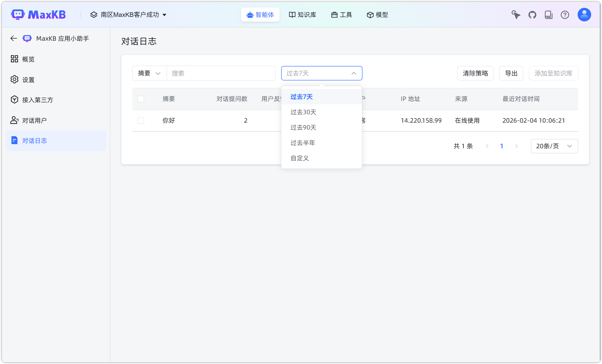The height and width of the screenshot is (364, 602).
Task: Click the help question mark icon
Action: (565, 14)
